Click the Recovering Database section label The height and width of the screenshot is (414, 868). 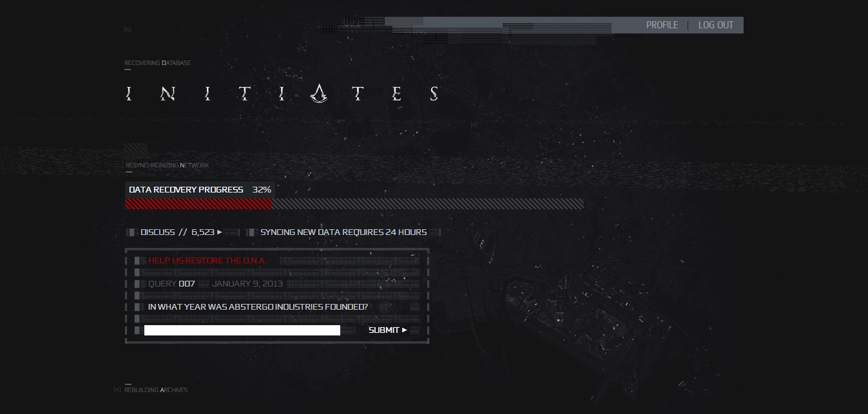coord(157,63)
